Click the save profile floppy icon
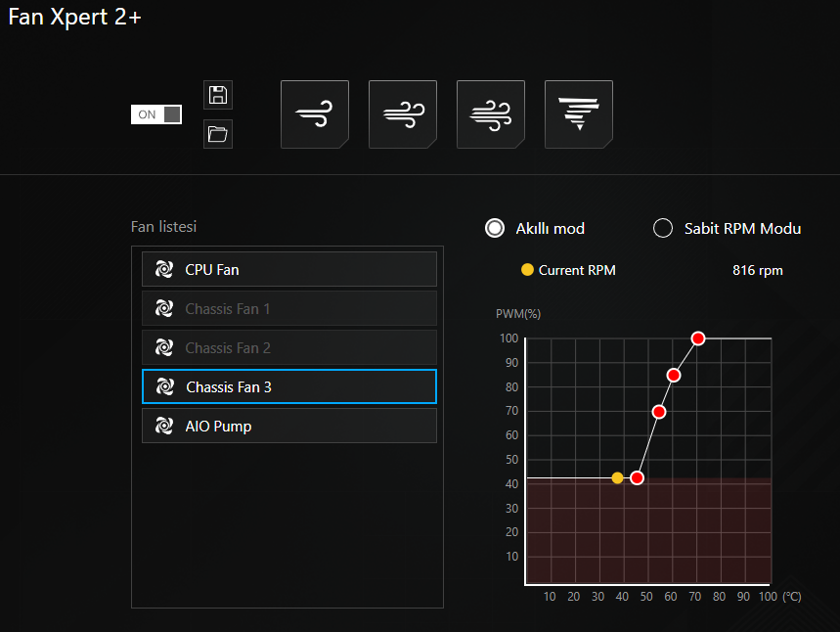 218,95
